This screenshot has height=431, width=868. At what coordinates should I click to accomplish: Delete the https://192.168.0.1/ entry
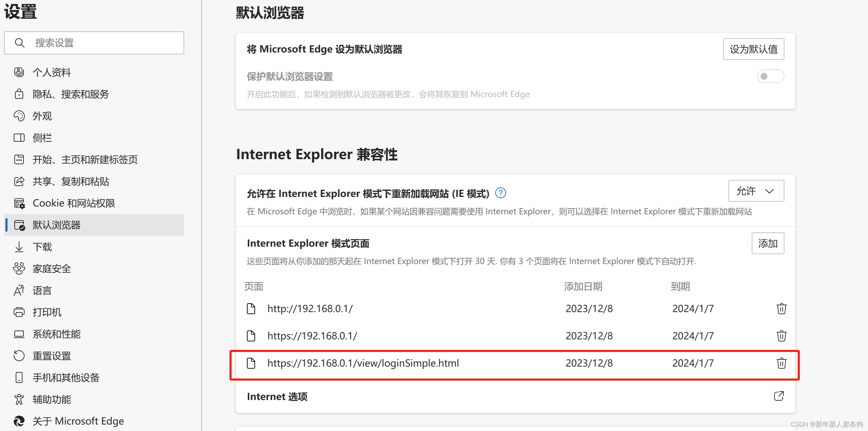781,336
